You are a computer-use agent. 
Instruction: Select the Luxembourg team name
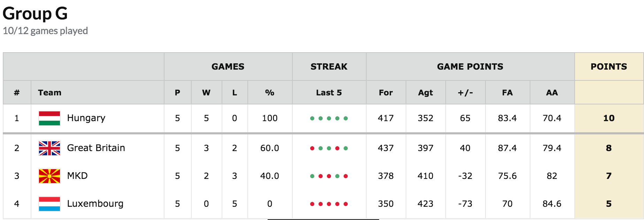[x=95, y=204]
